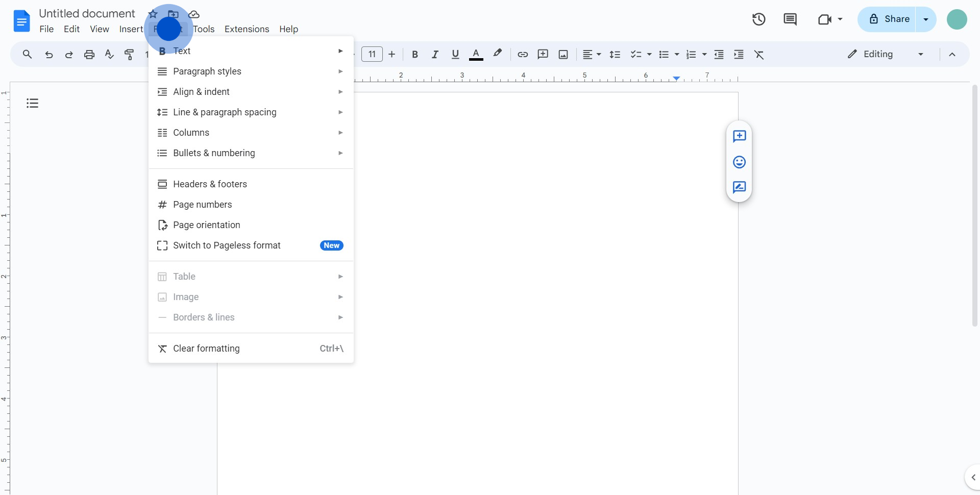Toggle underline formatting
This screenshot has height=495, width=980.
[455, 54]
